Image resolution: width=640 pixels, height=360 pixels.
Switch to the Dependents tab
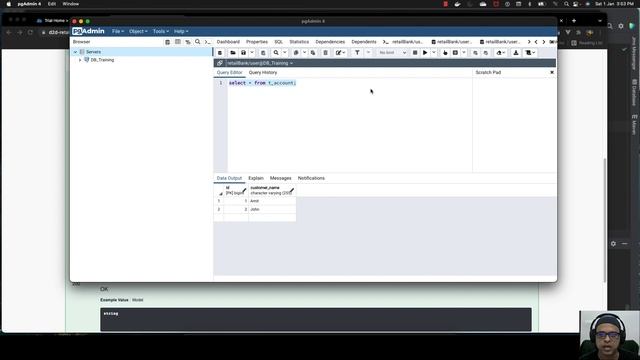(x=364, y=42)
